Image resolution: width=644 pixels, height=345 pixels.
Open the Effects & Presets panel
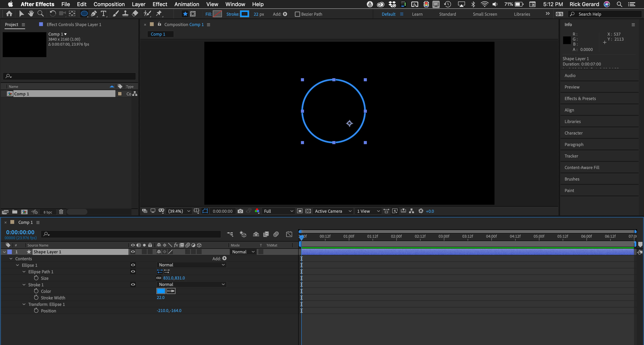point(580,99)
